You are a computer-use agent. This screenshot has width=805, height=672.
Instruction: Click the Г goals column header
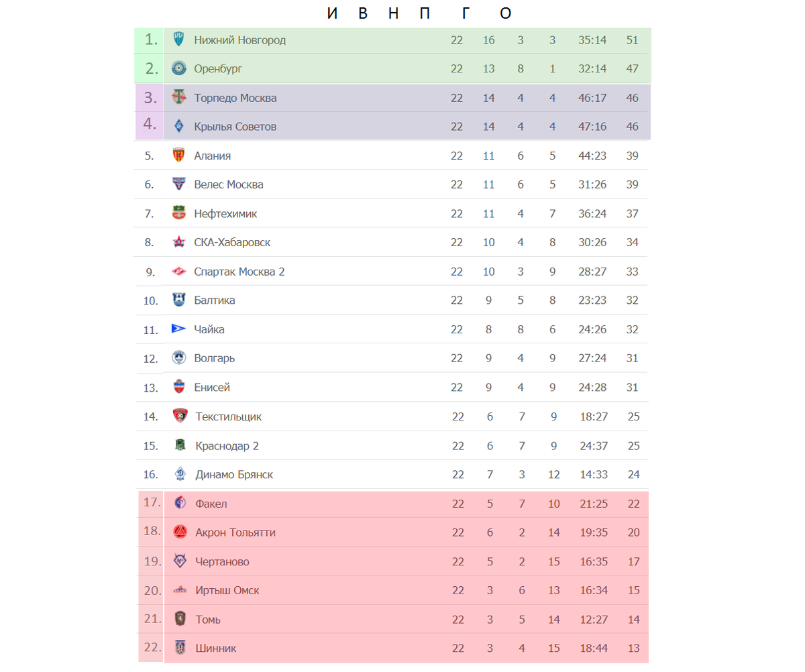click(x=467, y=13)
